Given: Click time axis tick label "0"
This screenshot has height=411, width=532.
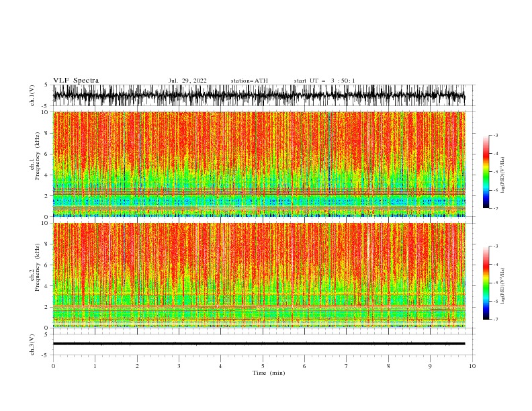Looking at the screenshot, I should [x=53, y=366].
